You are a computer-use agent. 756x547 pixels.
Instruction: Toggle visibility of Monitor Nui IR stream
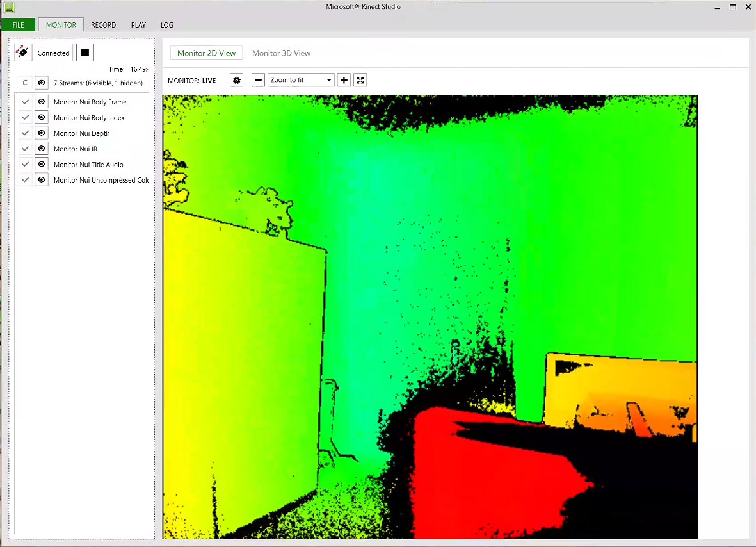click(41, 148)
